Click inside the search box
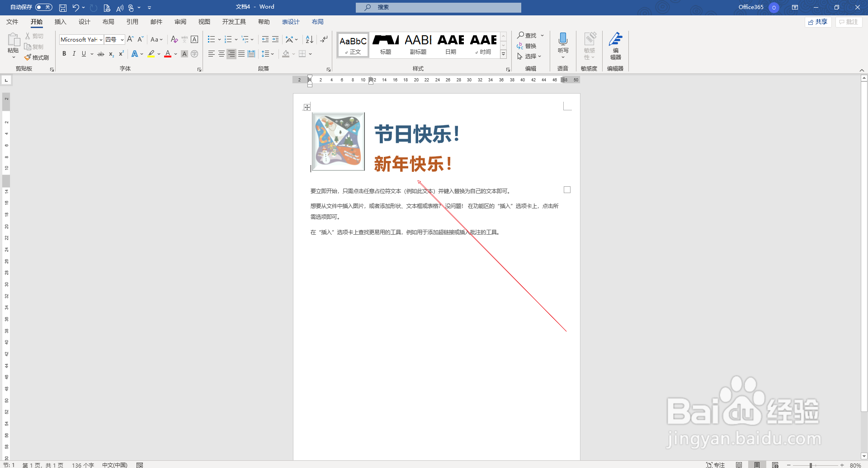Viewport: 868px width, 468px height. tap(438, 7)
